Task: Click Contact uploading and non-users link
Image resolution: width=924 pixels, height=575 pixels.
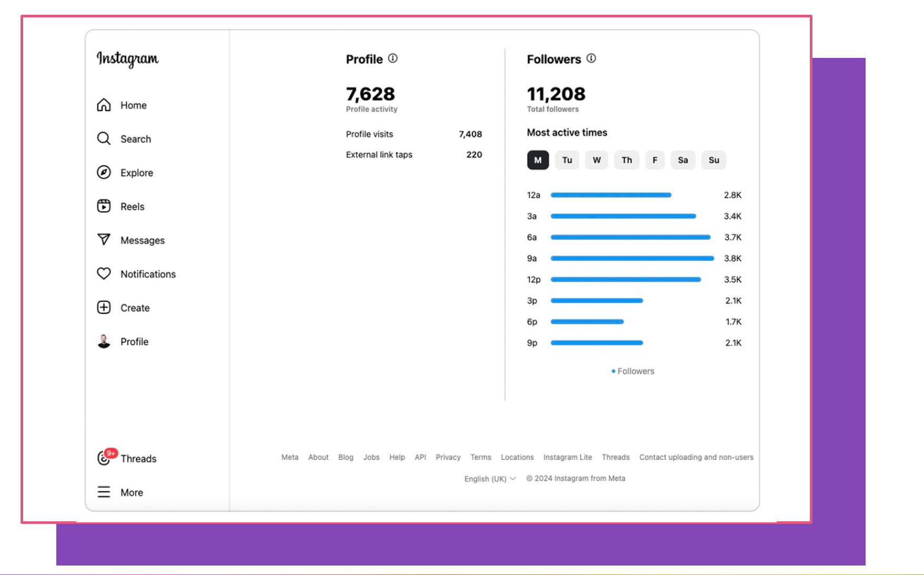Action: 696,457
